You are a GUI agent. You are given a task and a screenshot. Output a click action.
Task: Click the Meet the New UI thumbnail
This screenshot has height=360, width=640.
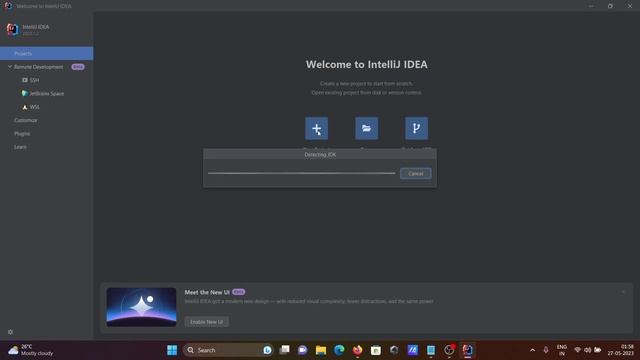141,307
